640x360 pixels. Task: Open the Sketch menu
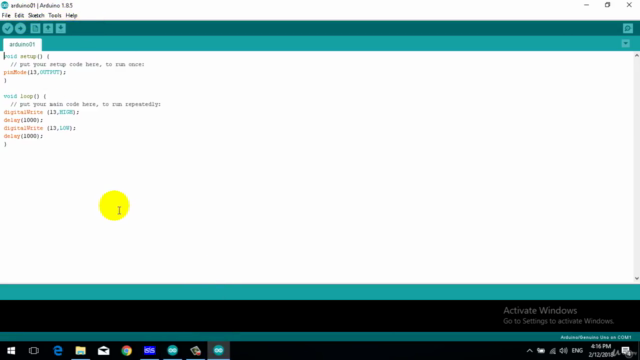[x=36, y=16]
